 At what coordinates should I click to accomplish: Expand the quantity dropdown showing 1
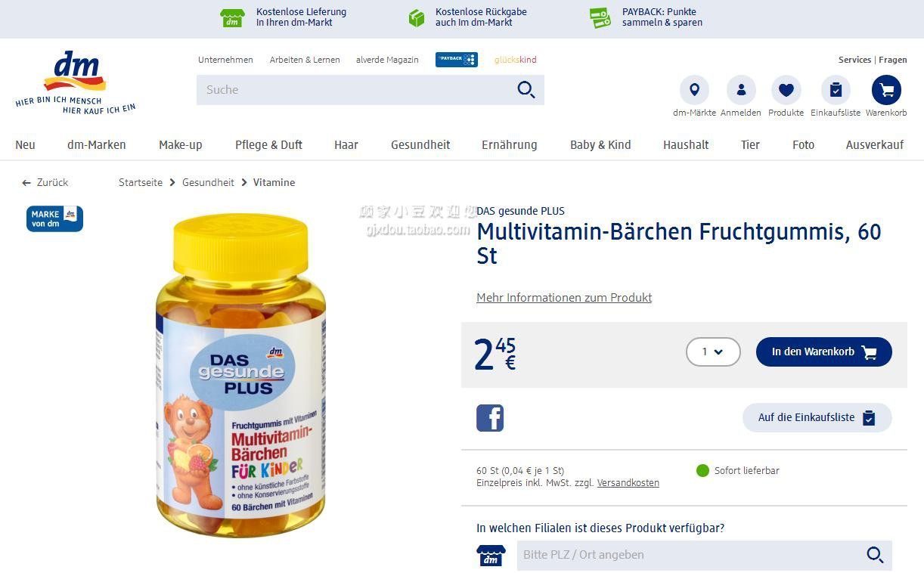click(713, 352)
